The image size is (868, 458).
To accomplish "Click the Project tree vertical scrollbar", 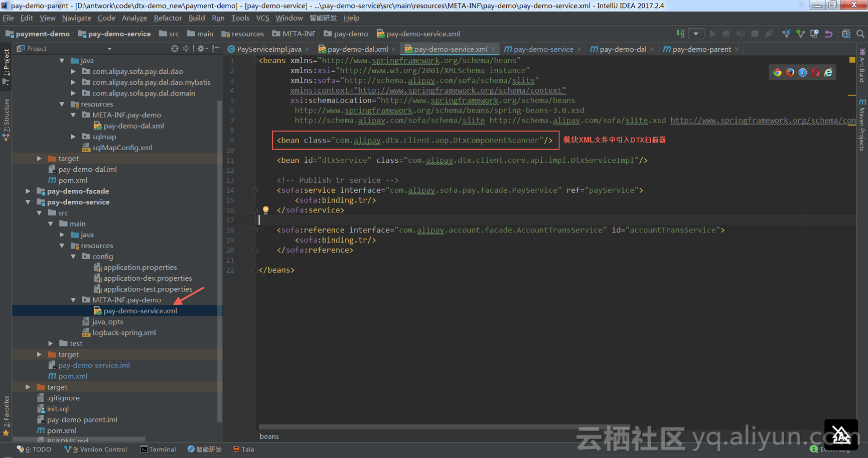I will click(220, 261).
